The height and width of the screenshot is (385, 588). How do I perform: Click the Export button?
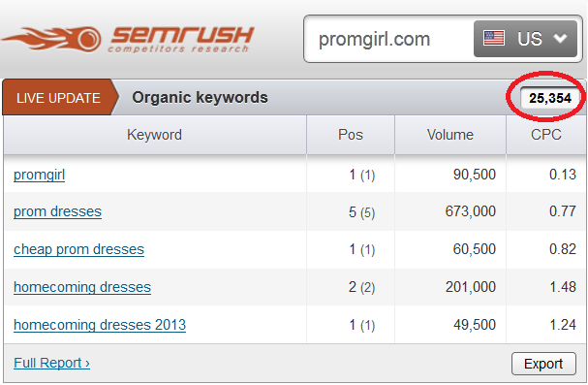pos(543,364)
